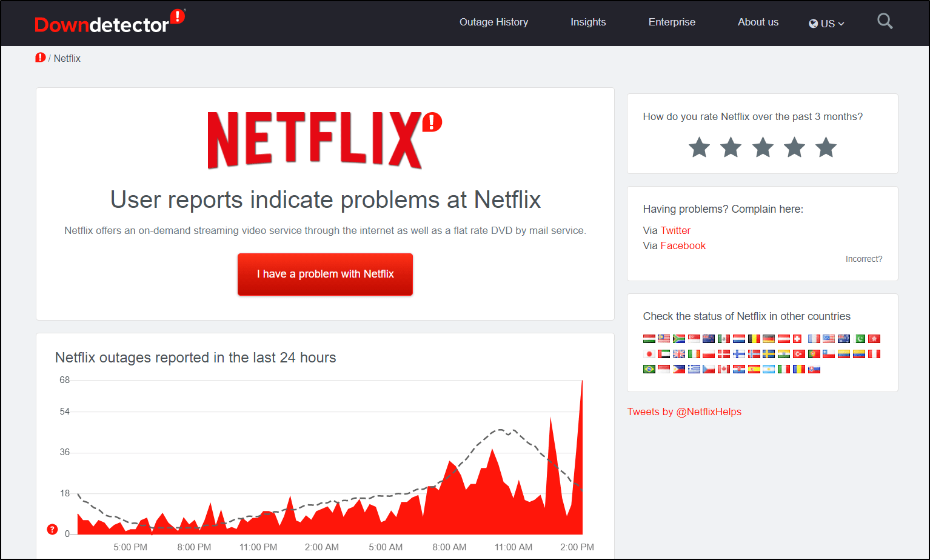Click the '5:00 PM' chart axis label
Viewport: 930px width, 560px height.
(130, 547)
